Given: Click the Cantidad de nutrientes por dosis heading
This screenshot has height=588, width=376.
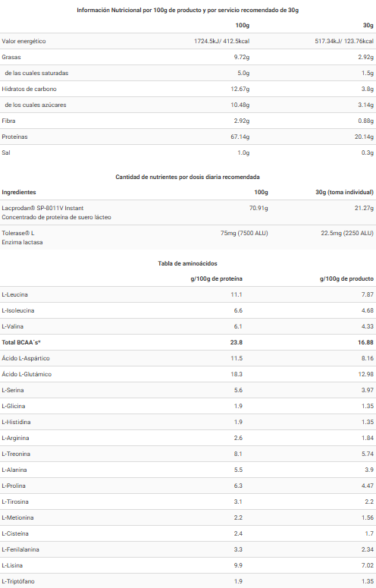Looking at the screenshot, I should click(x=188, y=177).
